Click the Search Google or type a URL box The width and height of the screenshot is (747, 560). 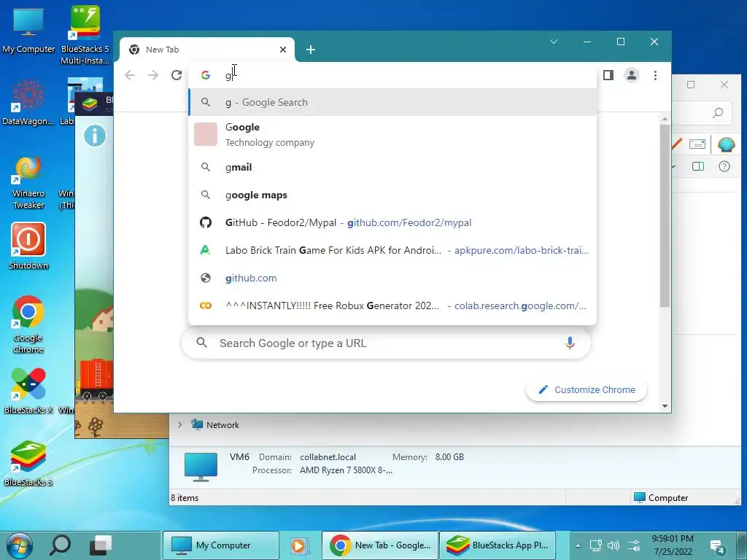click(x=386, y=343)
